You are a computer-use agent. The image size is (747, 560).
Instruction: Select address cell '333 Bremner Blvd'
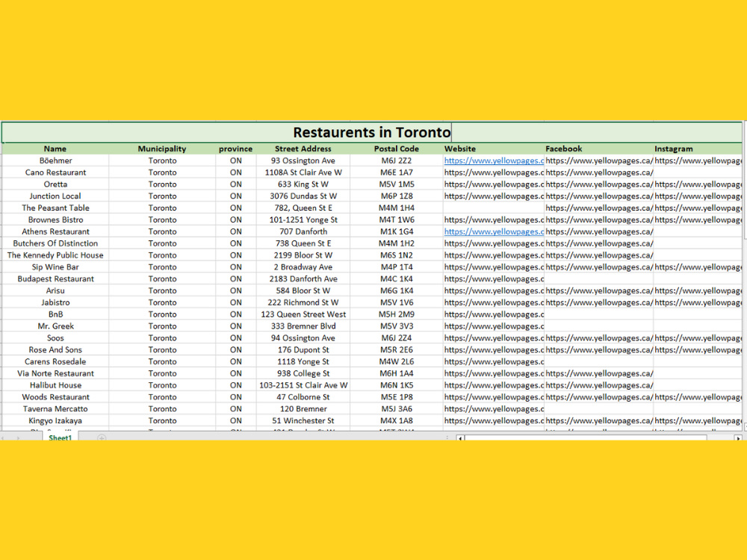(x=303, y=326)
